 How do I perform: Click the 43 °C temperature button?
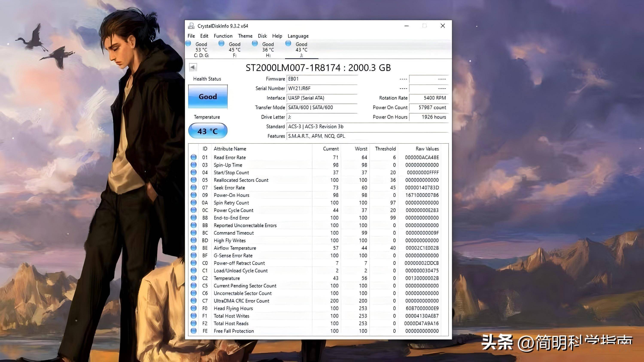[x=208, y=131]
